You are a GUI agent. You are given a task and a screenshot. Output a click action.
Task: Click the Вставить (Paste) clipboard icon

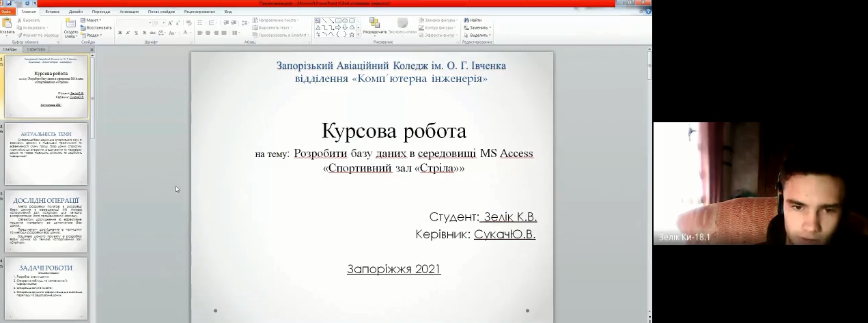point(7,24)
